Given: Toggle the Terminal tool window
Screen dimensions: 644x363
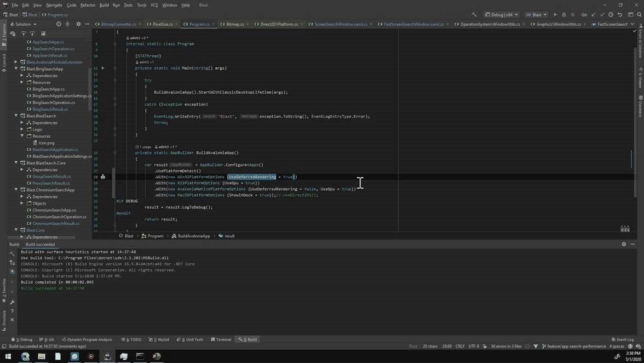Looking at the screenshot, I should tap(222, 339).
